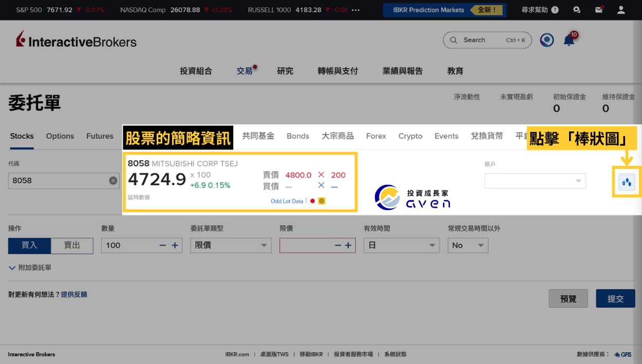Open the 業績與報告 menu
Screen dimensions: 642x364
402,71
